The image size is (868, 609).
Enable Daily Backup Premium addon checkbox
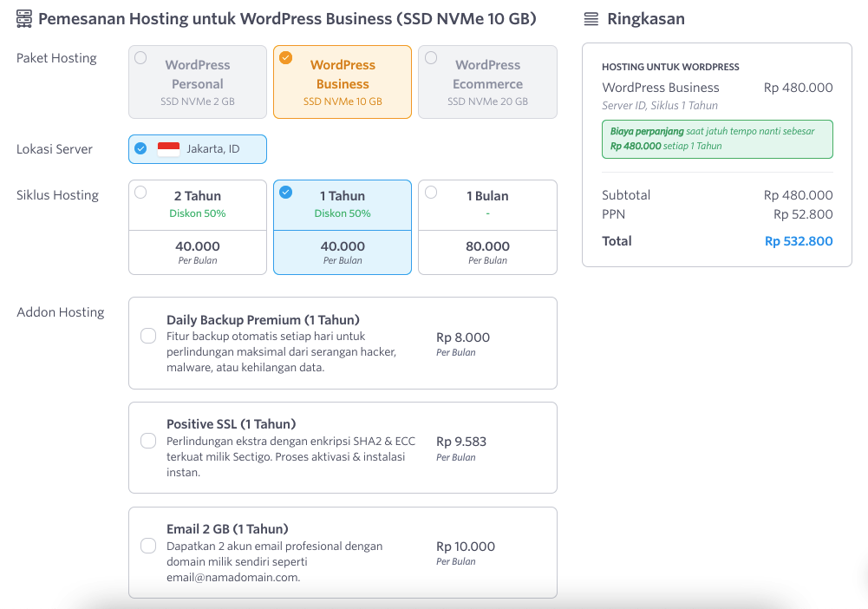click(x=148, y=336)
